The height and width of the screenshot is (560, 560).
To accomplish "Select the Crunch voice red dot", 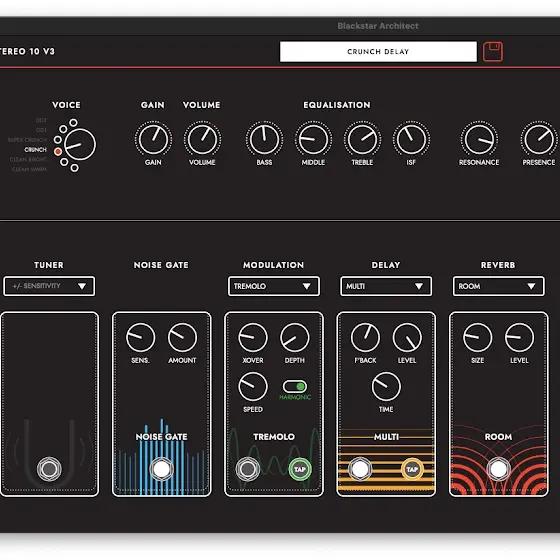I will coord(58,152).
